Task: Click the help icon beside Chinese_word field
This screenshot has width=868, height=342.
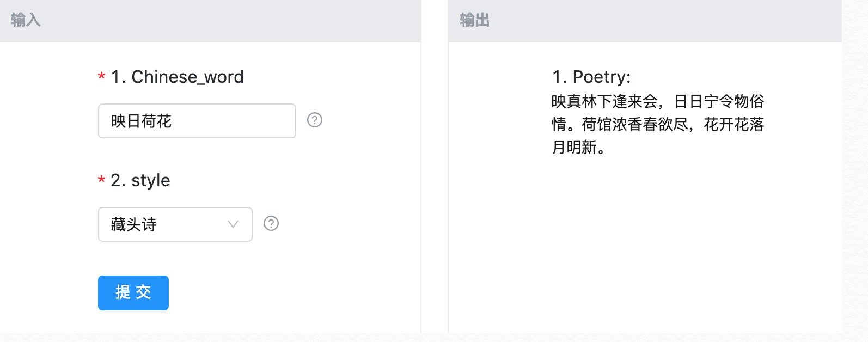Action: tap(315, 120)
